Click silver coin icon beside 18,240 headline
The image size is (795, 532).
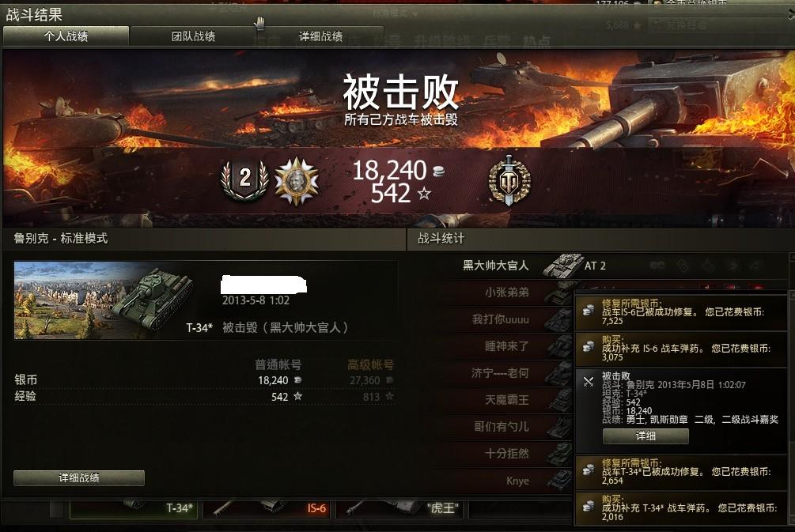point(439,172)
